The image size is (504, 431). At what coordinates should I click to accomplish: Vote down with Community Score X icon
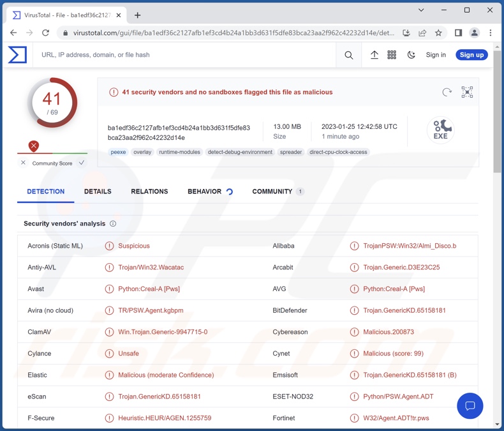point(23,163)
